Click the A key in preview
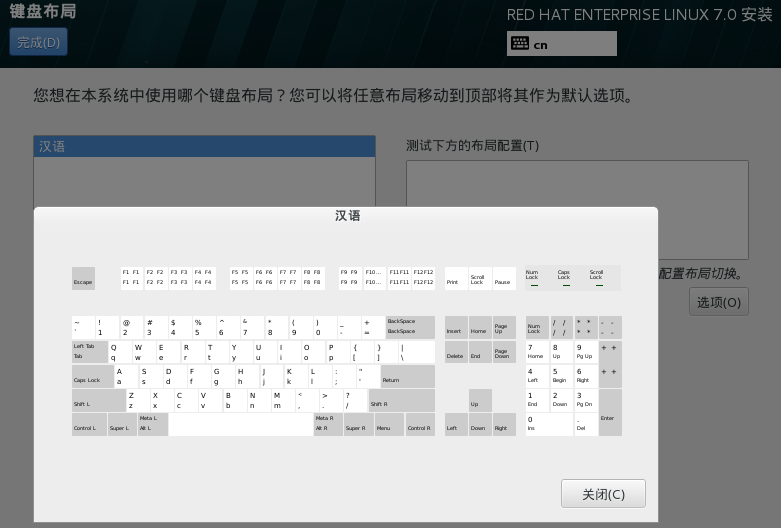Screen dimensions: 781x528 (126, 376)
